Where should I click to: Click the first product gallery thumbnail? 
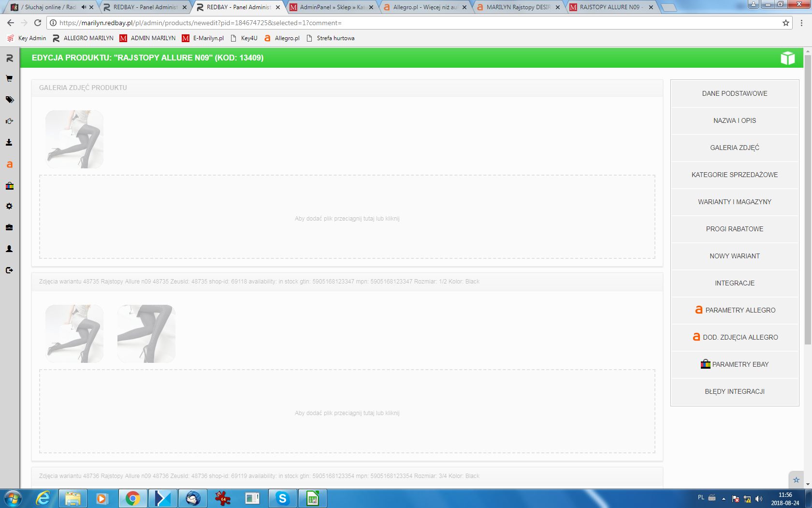point(74,139)
